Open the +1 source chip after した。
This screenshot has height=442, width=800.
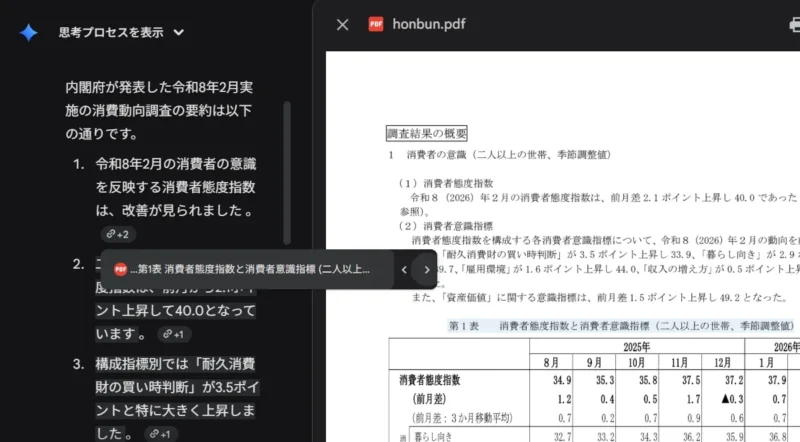(x=161, y=434)
